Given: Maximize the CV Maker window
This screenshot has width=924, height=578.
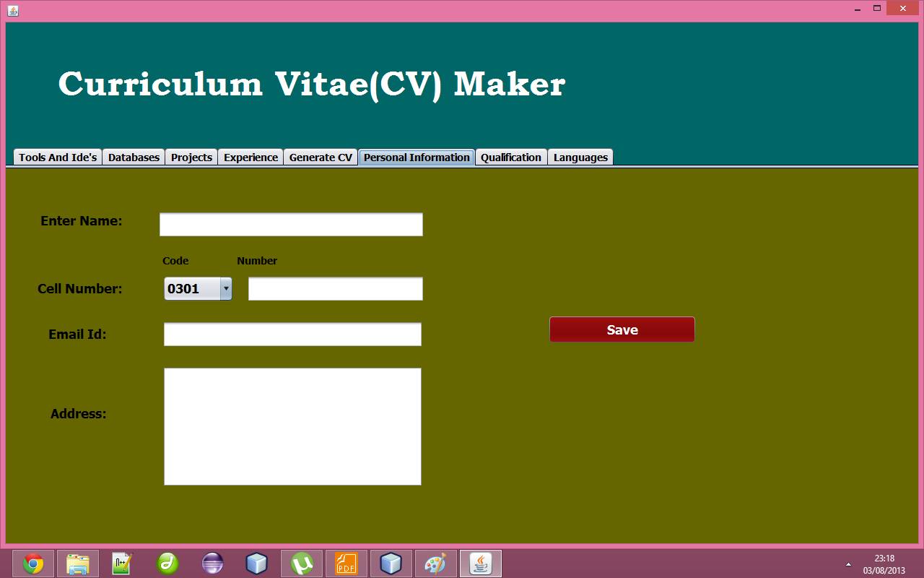Looking at the screenshot, I should 877,9.
